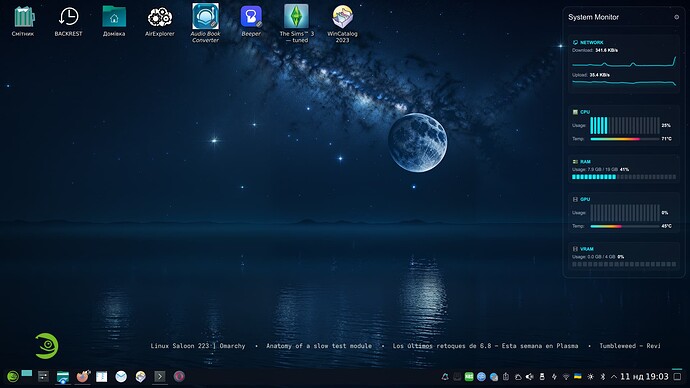
Task: Click the blue globe tray icon
Action: [481, 377]
